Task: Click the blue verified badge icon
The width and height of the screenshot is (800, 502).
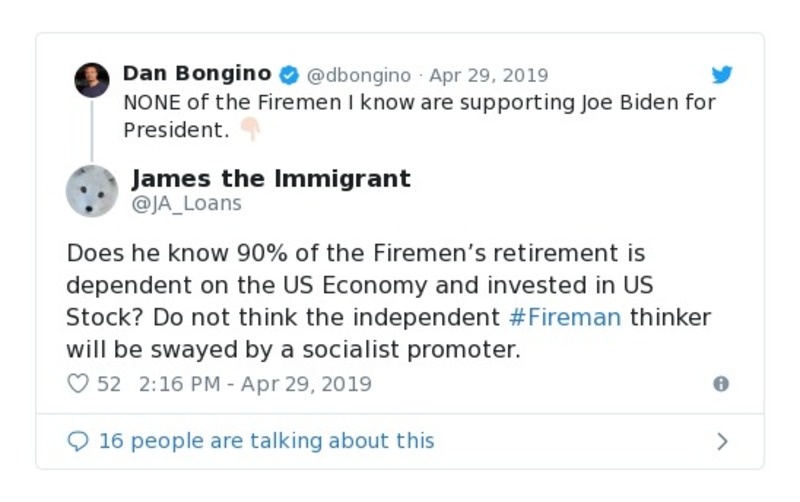Action: pyautogui.click(x=289, y=75)
